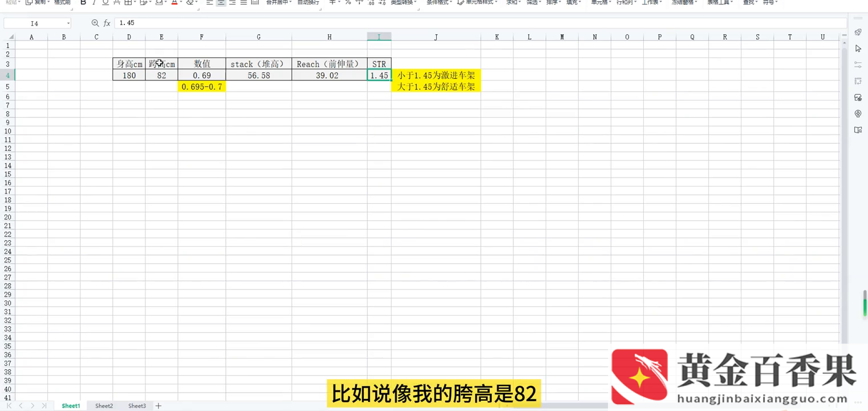The height and width of the screenshot is (411, 868).
Task: Select the cell containing 56.58
Action: click(258, 75)
